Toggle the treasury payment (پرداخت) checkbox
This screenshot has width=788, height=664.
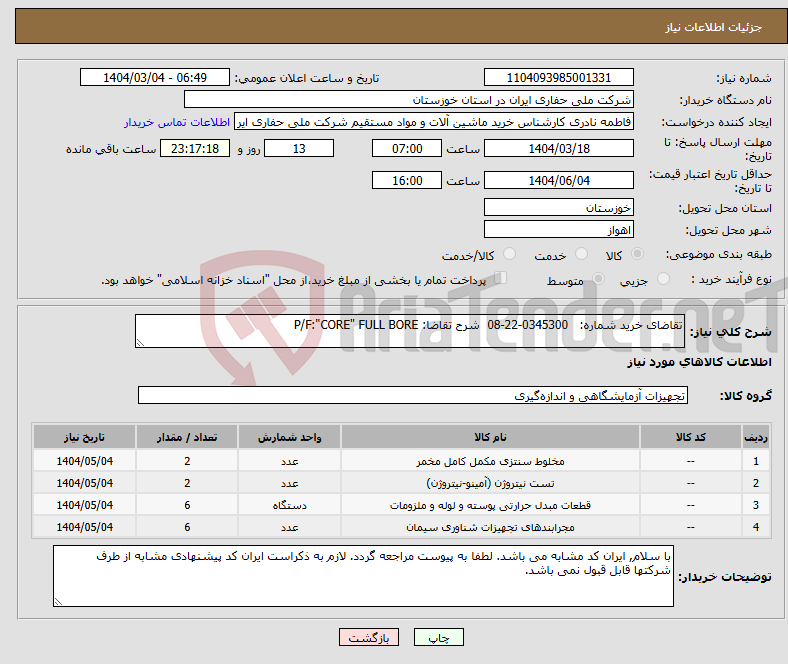pos(502,279)
